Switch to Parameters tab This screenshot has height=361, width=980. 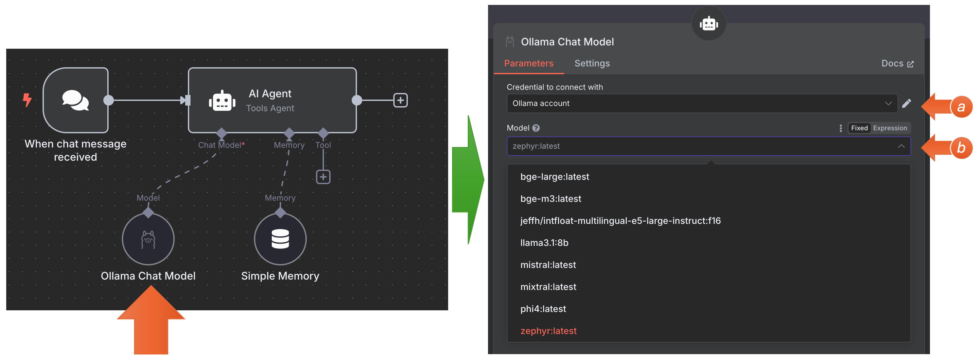tap(528, 63)
